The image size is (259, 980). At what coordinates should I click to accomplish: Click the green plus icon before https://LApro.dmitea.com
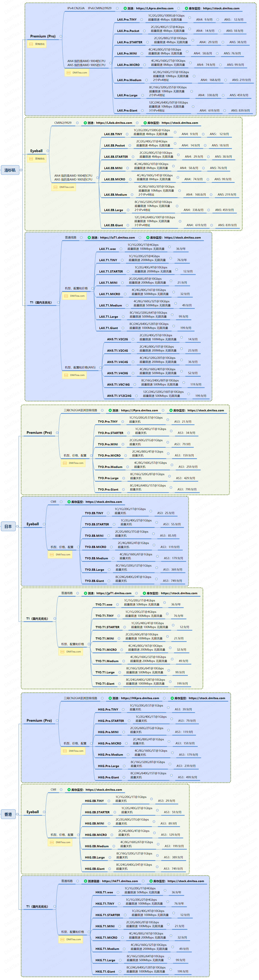tap(125, 8)
